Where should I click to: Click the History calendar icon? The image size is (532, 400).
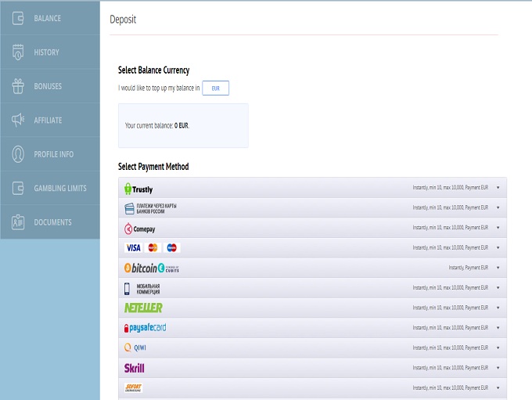(x=18, y=52)
